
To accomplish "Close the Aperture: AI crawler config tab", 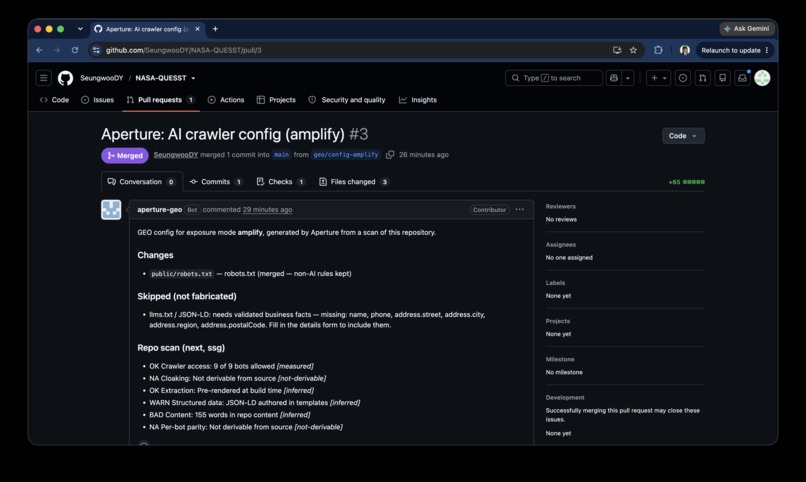I will [x=197, y=29].
